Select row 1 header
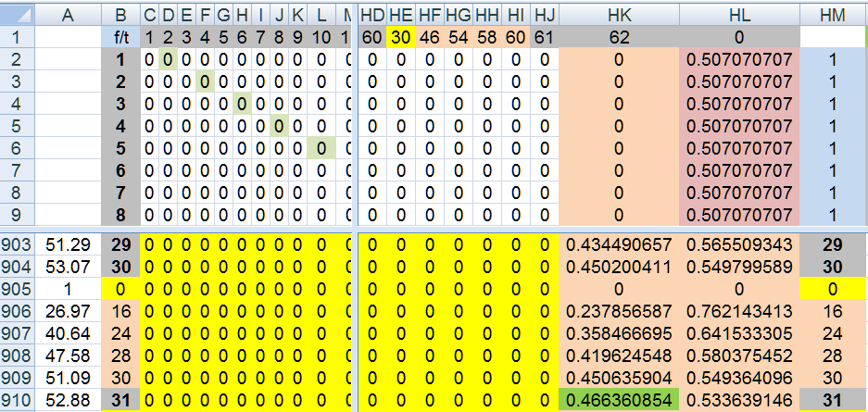 click(x=18, y=37)
